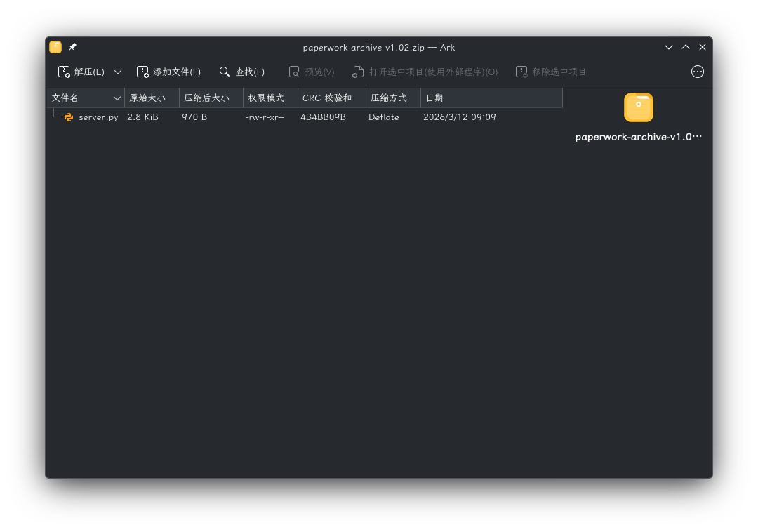Click the 权限模式 column header
Image resolution: width=758 pixels, height=532 pixels.
click(270, 98)
